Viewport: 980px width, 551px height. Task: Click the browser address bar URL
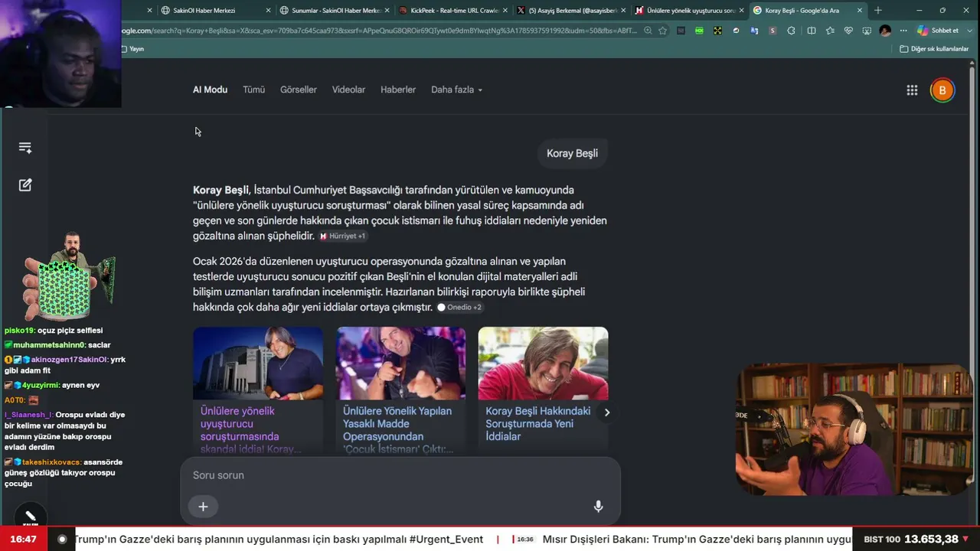379,31
